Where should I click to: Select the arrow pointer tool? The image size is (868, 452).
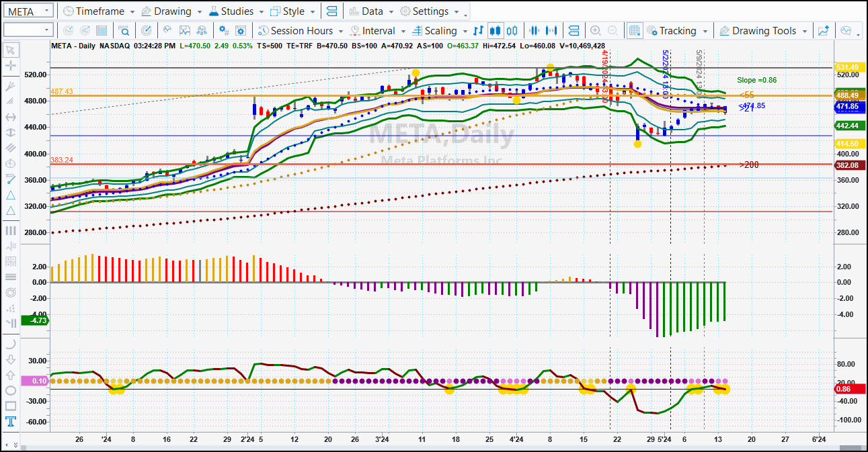[10, 50]
